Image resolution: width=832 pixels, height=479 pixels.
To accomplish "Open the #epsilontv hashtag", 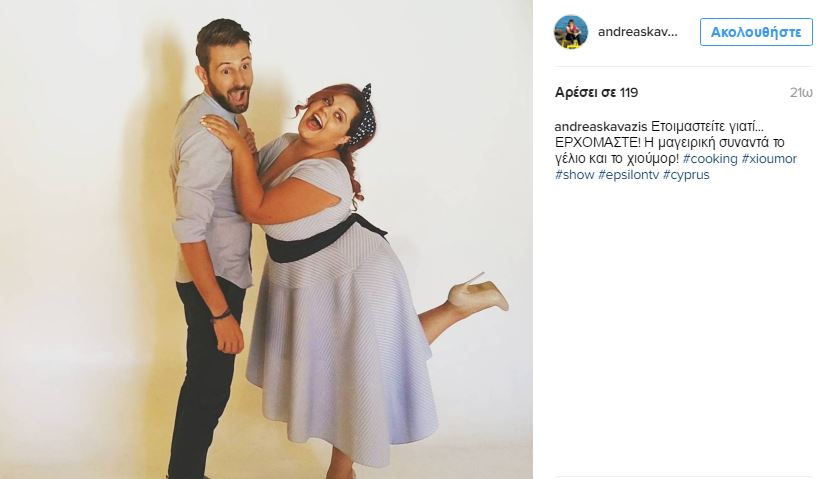I will [x=628, y=175].
